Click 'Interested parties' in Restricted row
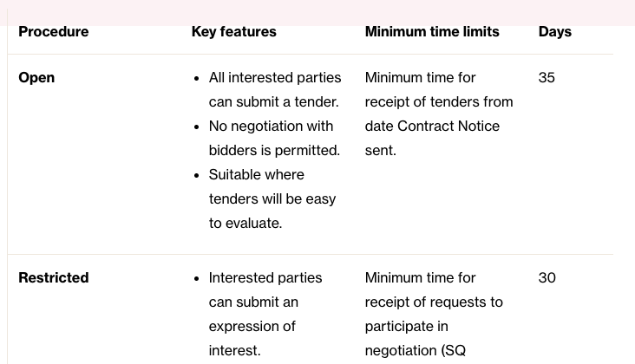The height and width of the screenshot is (364, 635). pos(265,277)
